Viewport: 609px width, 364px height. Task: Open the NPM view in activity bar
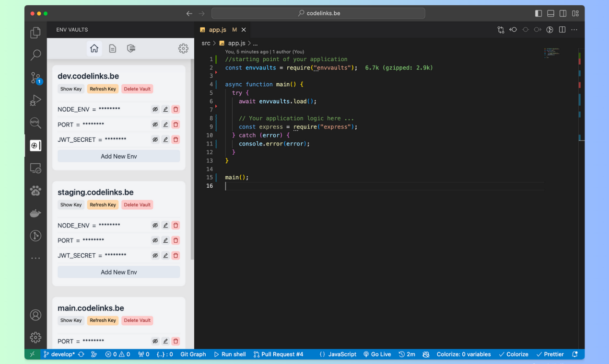click(35, 123)
